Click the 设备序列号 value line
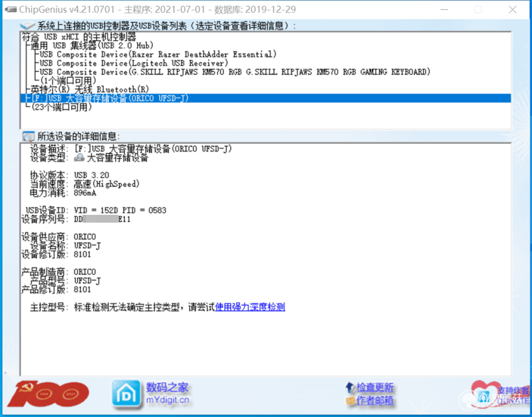Screen dimensions: 532x417 pyautogui.click(x=102, y=219)
